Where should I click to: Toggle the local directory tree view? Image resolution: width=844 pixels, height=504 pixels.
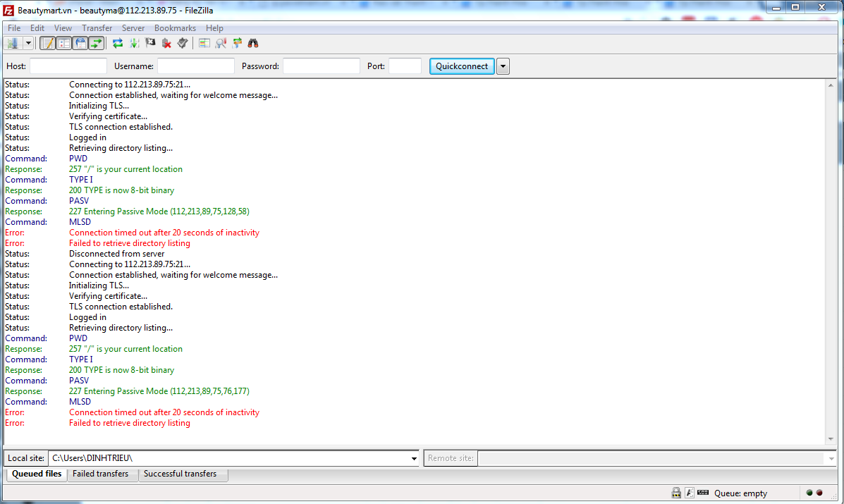coord(64,43)
